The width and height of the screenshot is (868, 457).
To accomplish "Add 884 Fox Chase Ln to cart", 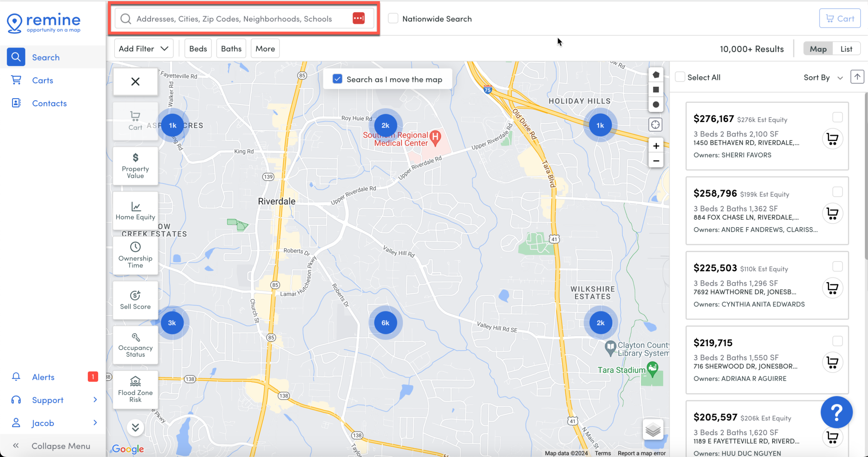I will click(x=832, y=213).
